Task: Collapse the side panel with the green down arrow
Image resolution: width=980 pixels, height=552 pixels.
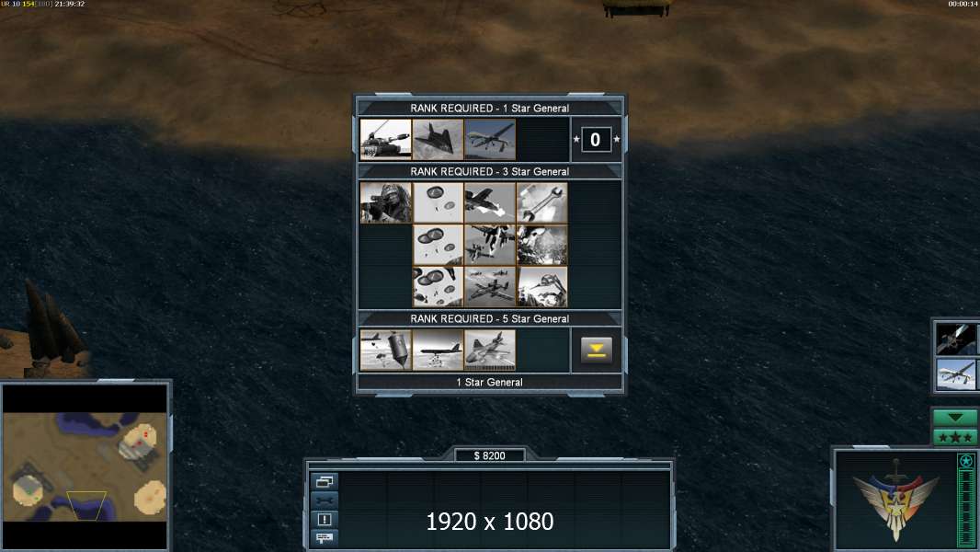Action: pyautogui.click(x=955, y=417)
